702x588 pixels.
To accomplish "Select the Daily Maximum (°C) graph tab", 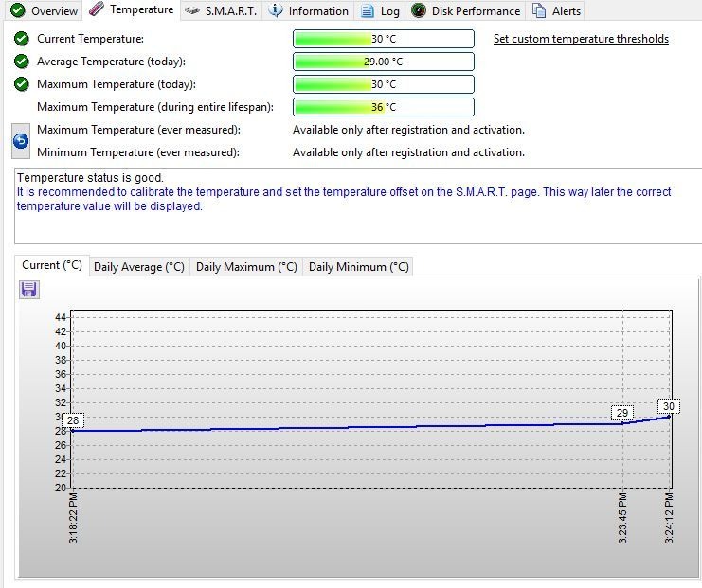I will (x=246, y=267).
